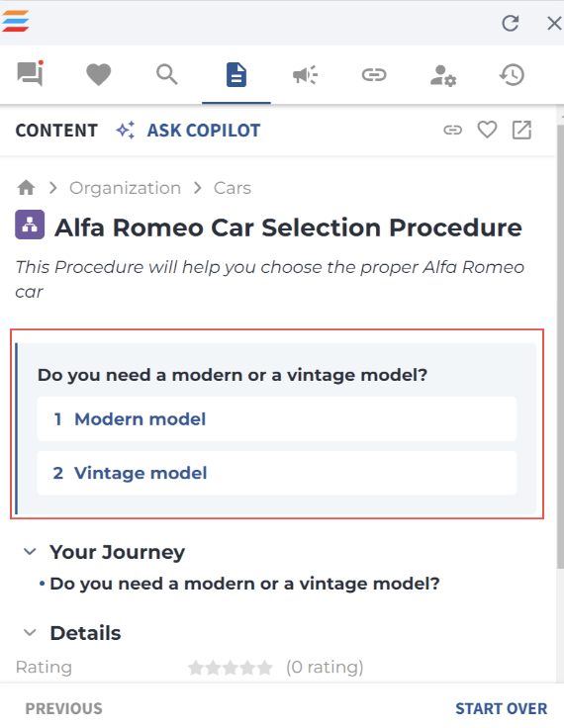Copy link icon beside Ask Copilot
The width and height of the screenshot is (564, 728).
452,130
